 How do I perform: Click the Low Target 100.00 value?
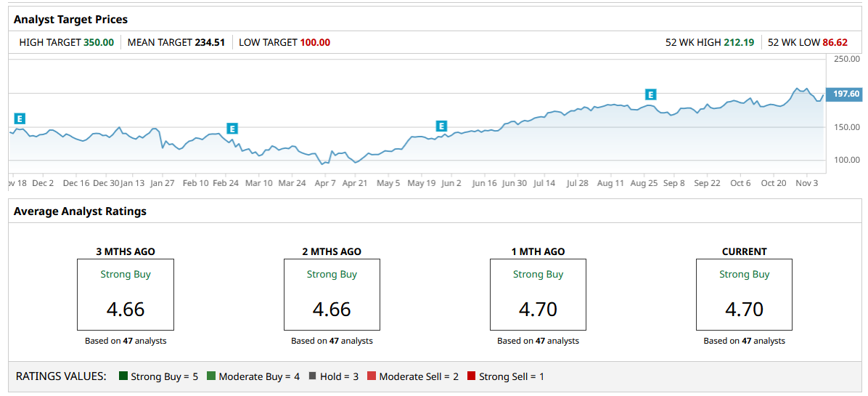[x=315, y=42]
